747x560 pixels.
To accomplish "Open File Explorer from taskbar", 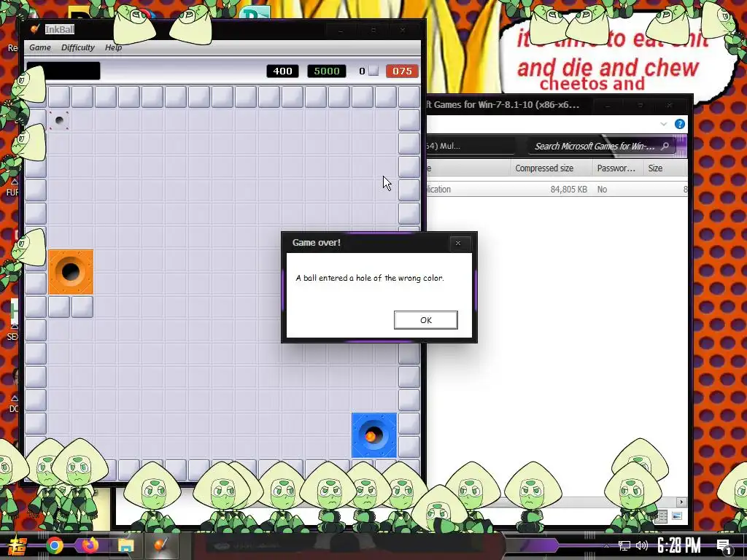I will tap(126, 545).
